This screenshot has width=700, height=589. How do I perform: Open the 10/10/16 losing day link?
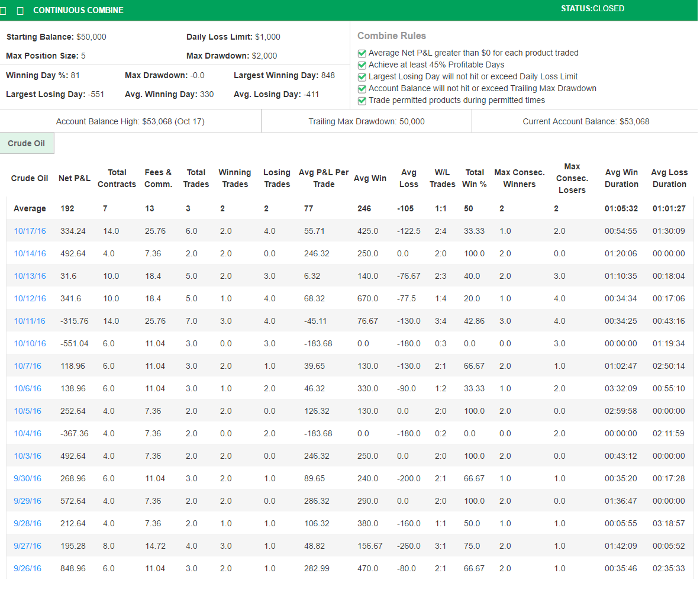pos(30,343)
